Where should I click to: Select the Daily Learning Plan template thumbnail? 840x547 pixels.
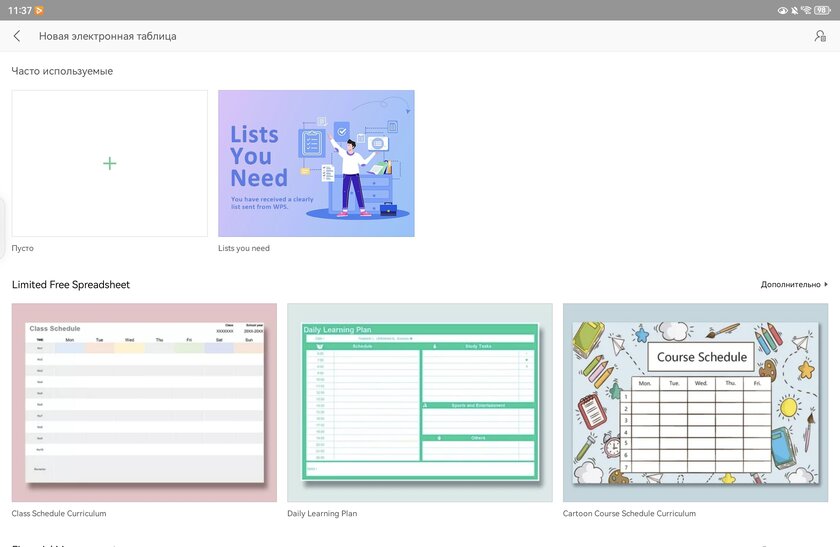[x=420, y=402]
